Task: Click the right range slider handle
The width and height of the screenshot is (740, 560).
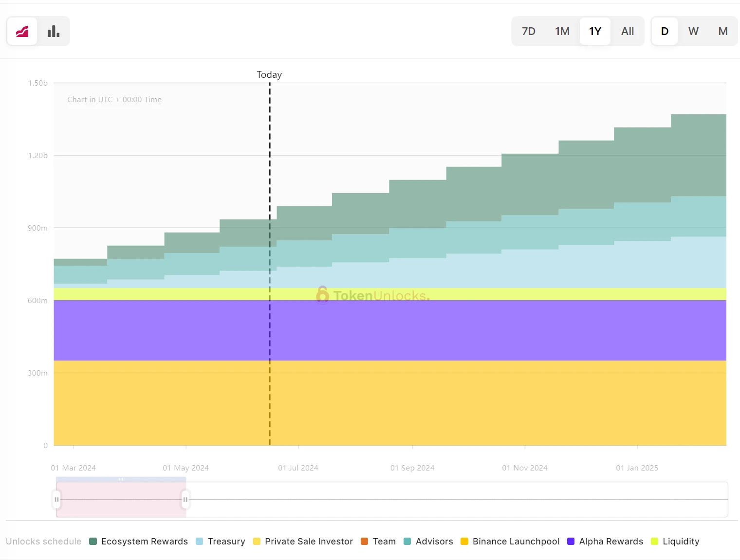Action: (x=185, y=500)
